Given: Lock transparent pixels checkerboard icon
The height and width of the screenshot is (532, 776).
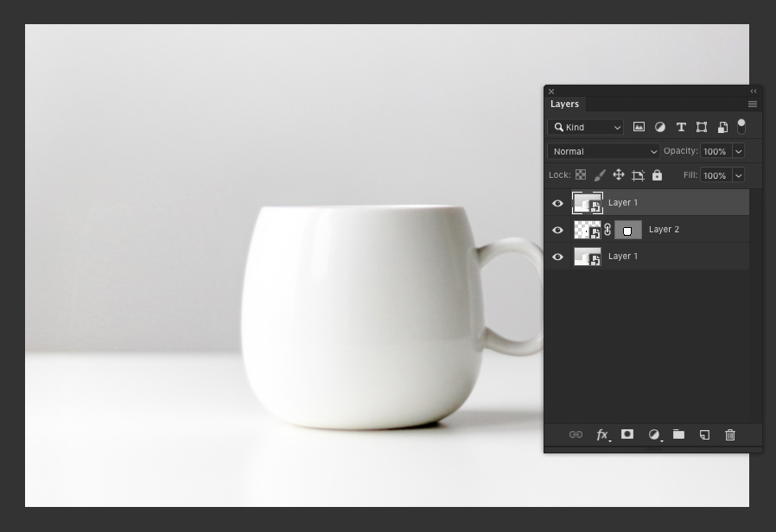Looking at the screenshot, I should tap(581, 175).
